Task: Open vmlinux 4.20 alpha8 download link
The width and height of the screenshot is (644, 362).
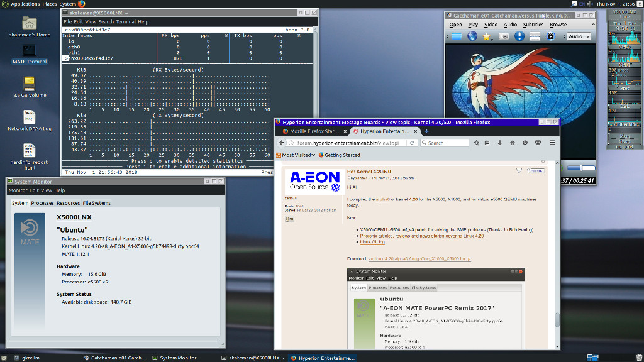Action: pyautogui.click(x=419, y=259)
